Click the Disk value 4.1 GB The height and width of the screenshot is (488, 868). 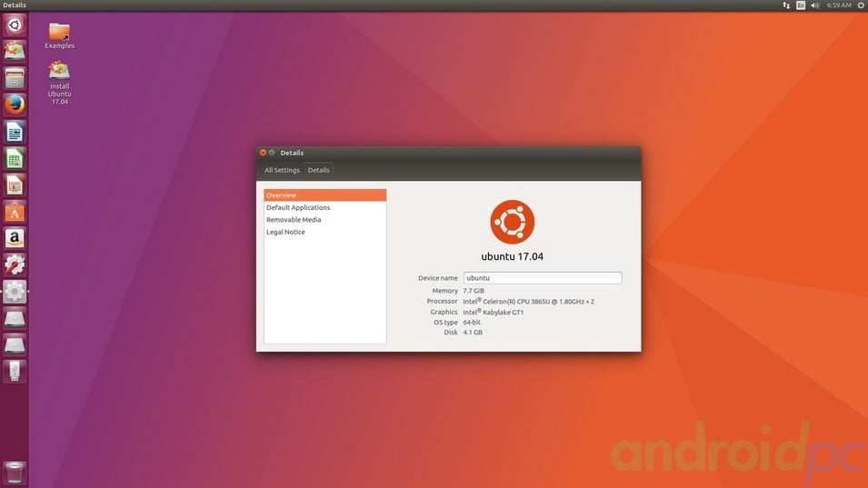[473, 333]
